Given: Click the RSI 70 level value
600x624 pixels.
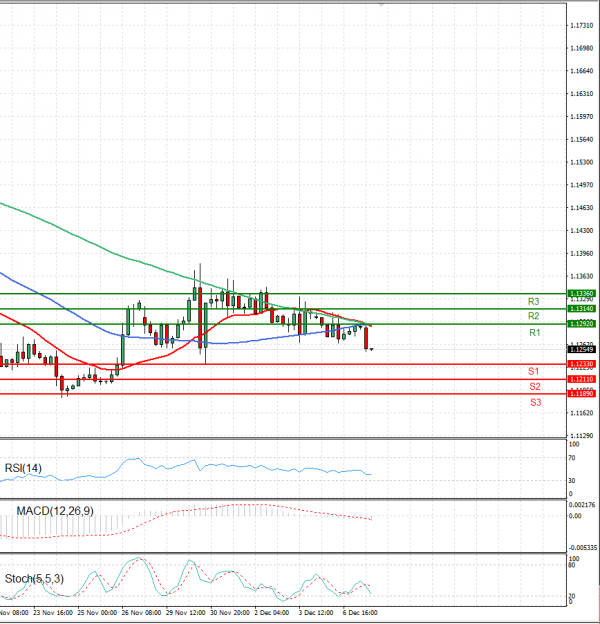Looking at the screenshot, I should pos(572,458).
